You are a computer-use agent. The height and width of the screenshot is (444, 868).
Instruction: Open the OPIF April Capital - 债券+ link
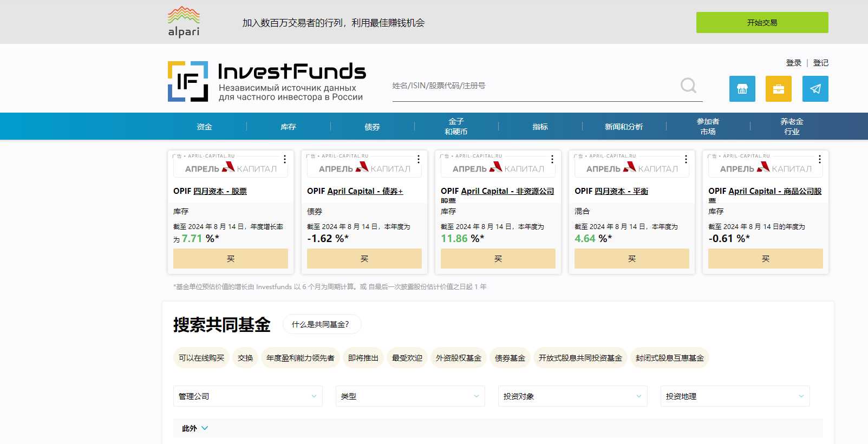tap(355, 191)
